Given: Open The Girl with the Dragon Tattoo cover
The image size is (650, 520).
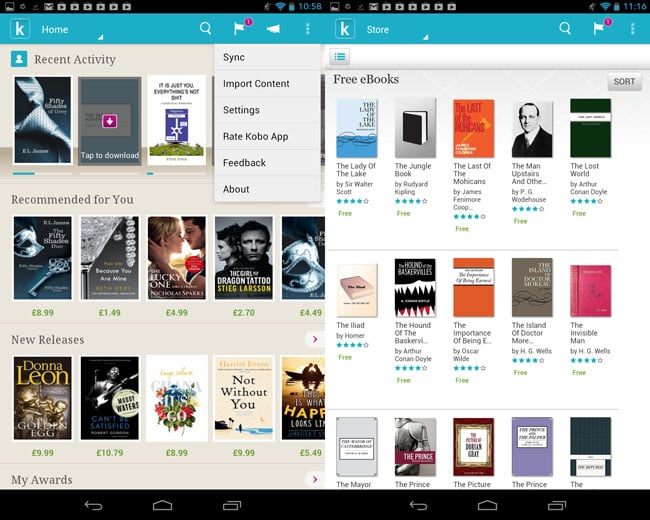Looking at the screenshot, I should [244, 258].
